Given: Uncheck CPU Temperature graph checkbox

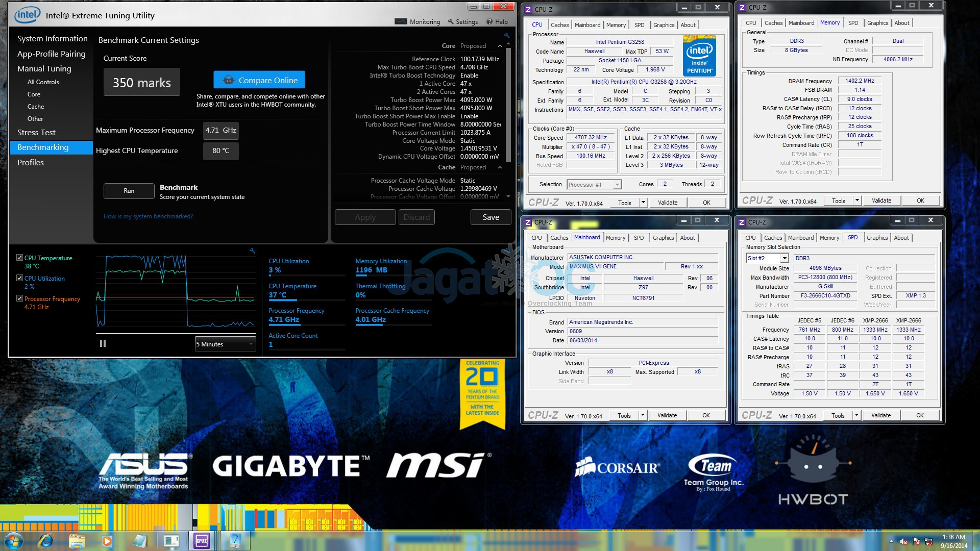Looking at the screenshot, I should click(x=19, y=258).
